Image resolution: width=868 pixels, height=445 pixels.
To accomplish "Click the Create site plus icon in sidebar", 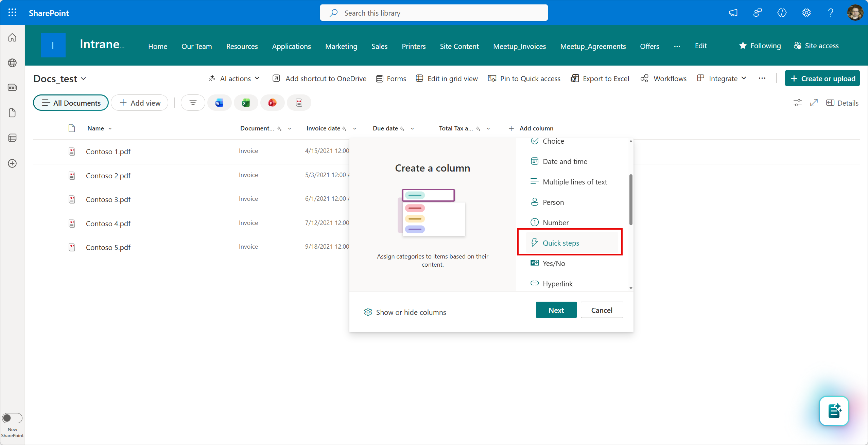I will tap(12, 163).
